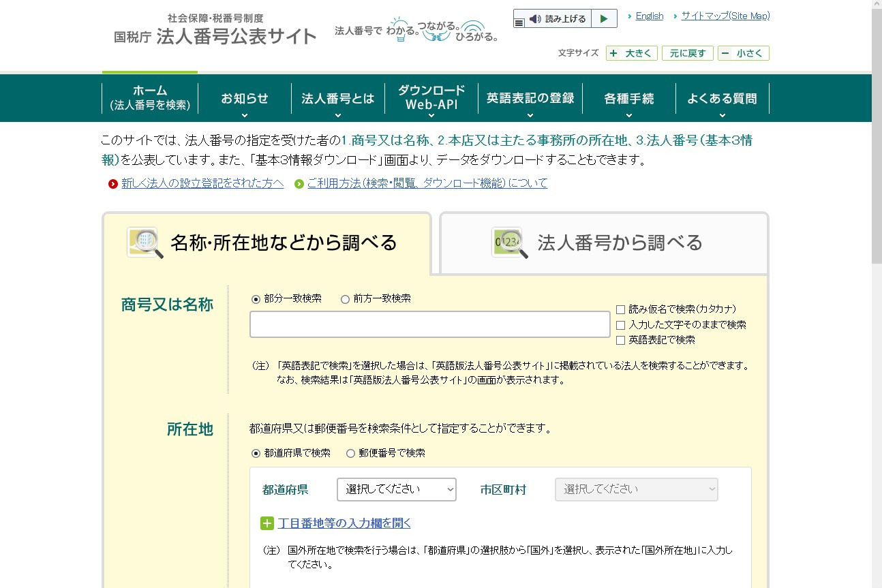The height and width of the screenshot is (588, 882).
Task: Enable 読み仮名で検索(カタカナ) checkbox
Action: (621, 309)
